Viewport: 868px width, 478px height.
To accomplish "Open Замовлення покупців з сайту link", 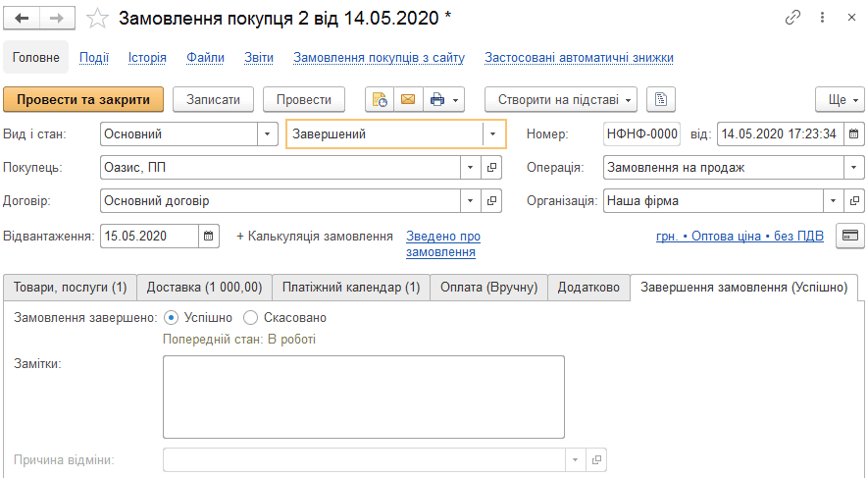I will (380, 58).
